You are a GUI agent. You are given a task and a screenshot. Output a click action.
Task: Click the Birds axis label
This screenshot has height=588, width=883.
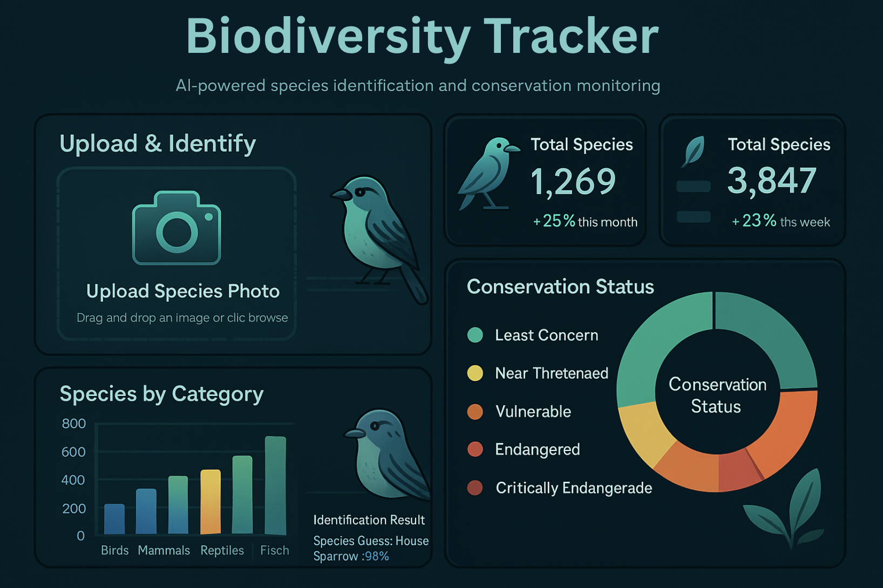(x=115, y=550)
